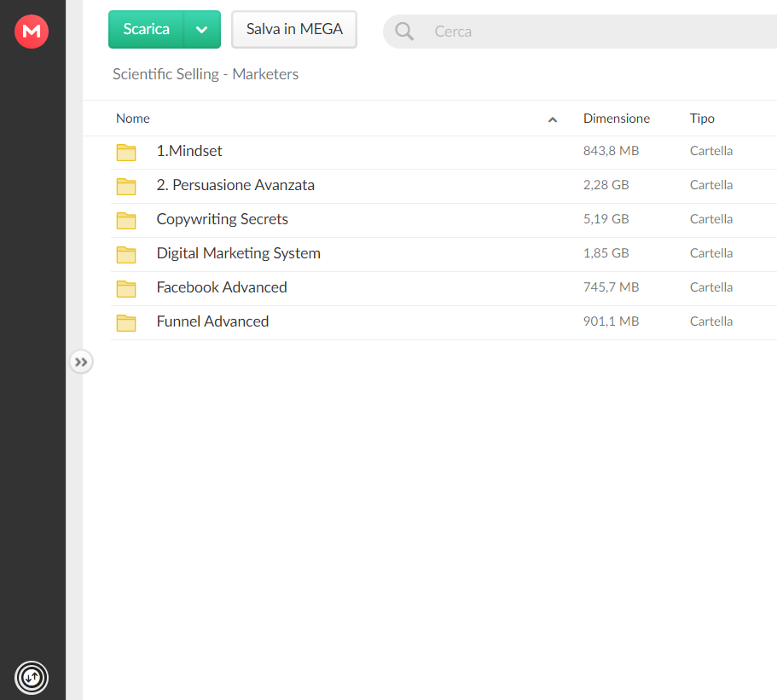Screen dimensions: 777x700
Task: Select the Digital Marketing System folder name
Action: [x=238, y=253]
